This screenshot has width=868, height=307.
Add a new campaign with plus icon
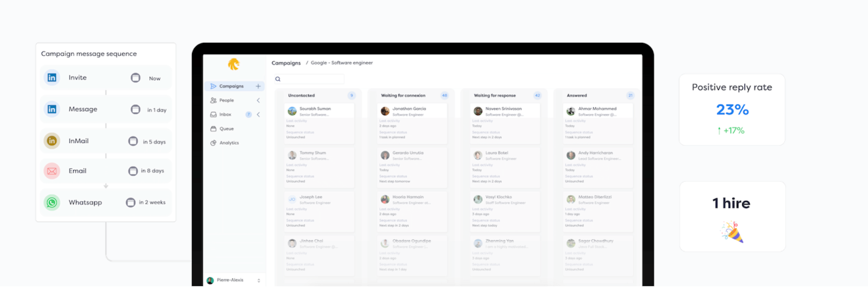pos(258,86)
